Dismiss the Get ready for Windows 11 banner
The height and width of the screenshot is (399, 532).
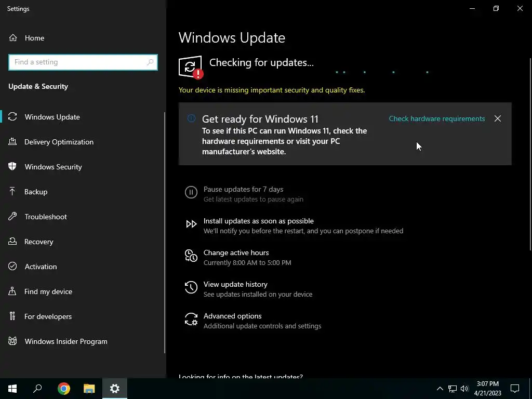(497, 118)
